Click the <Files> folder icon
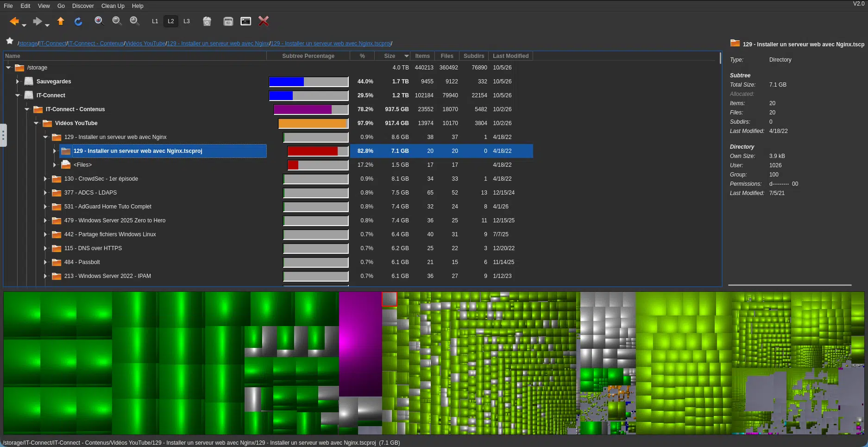Screen dimensions: 868x447 click(66, 165)
